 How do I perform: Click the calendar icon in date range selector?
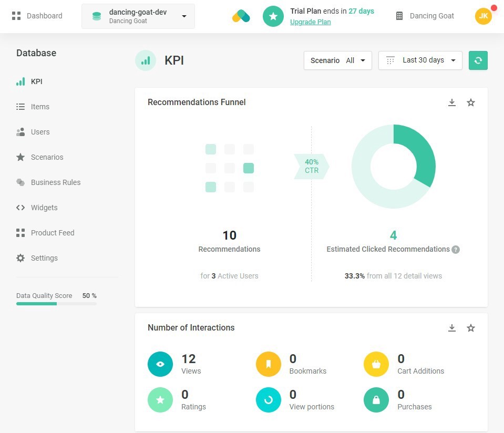[390, 60]
